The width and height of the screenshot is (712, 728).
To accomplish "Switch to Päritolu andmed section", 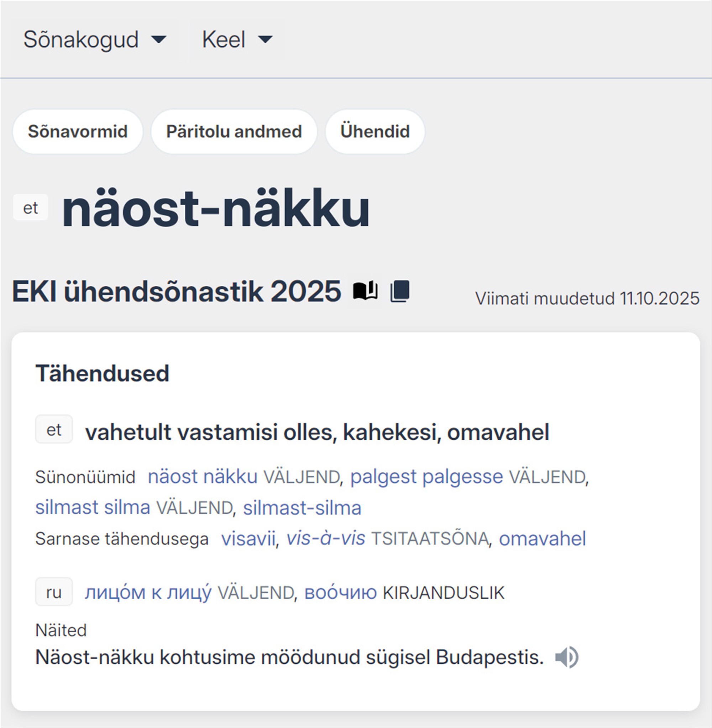I will click(234, 131).
